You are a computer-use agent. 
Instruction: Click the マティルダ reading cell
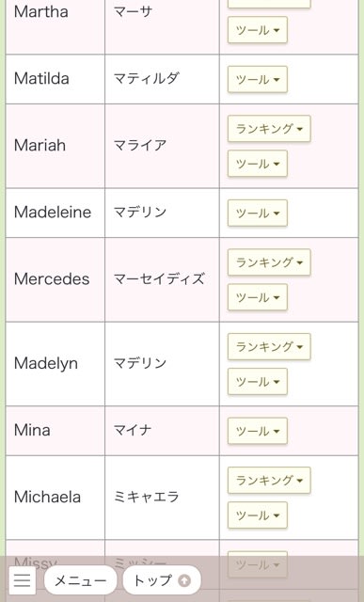coord(162,79)
